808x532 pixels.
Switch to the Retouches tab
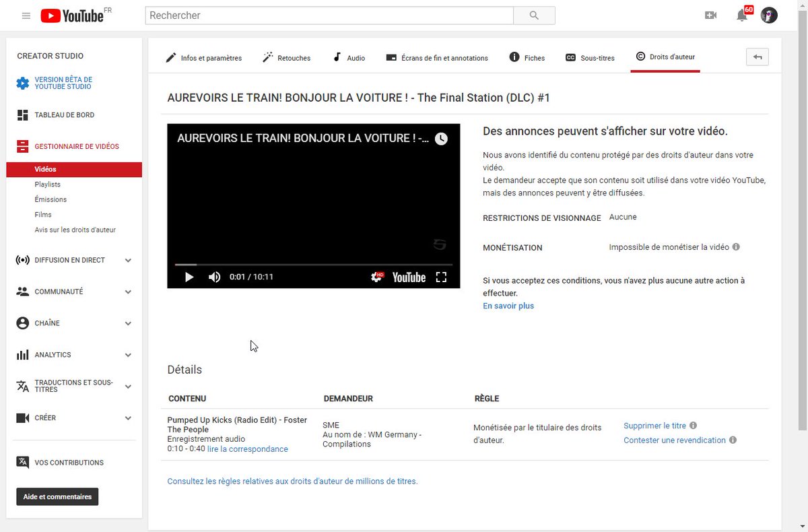(287, 58)
